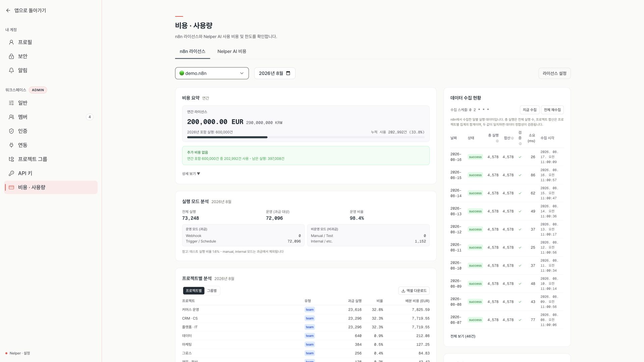Image resolution: width=644 pixels, height=362 pixels.
Task: Open the 라이선스 설정 button
Action: pyautogui.click(x=554, y=73)
